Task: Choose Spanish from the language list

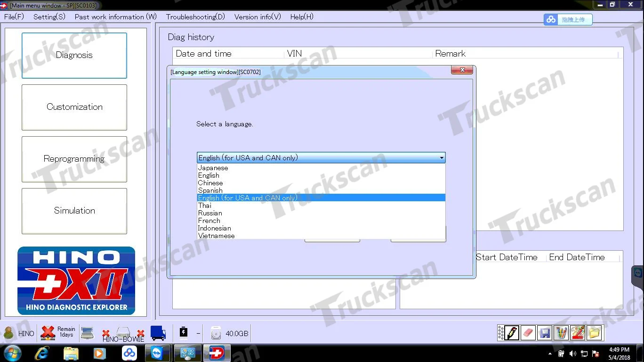Action: point(321,190)
